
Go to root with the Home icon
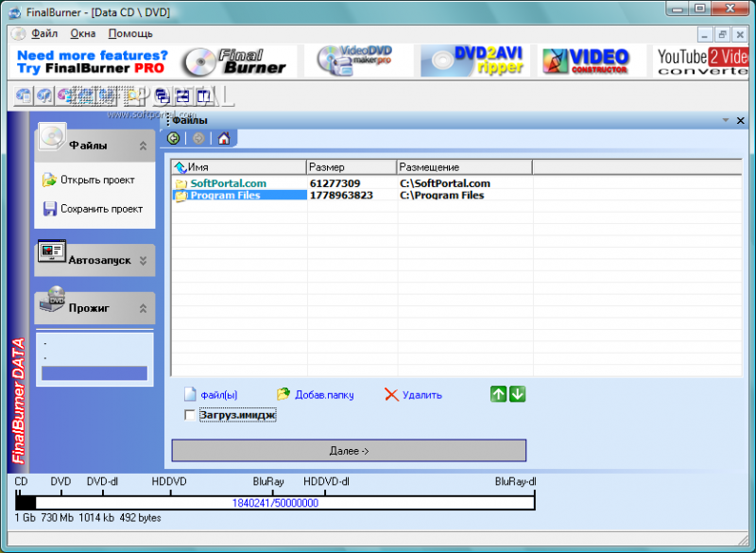[x=224, y=139]
